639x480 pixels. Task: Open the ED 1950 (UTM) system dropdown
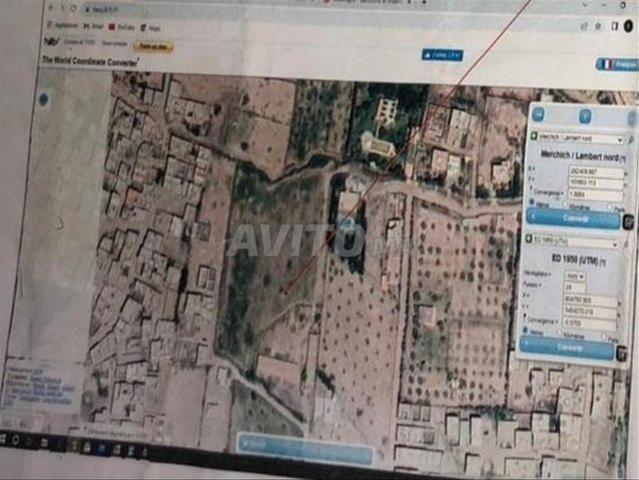coord(572,242)
